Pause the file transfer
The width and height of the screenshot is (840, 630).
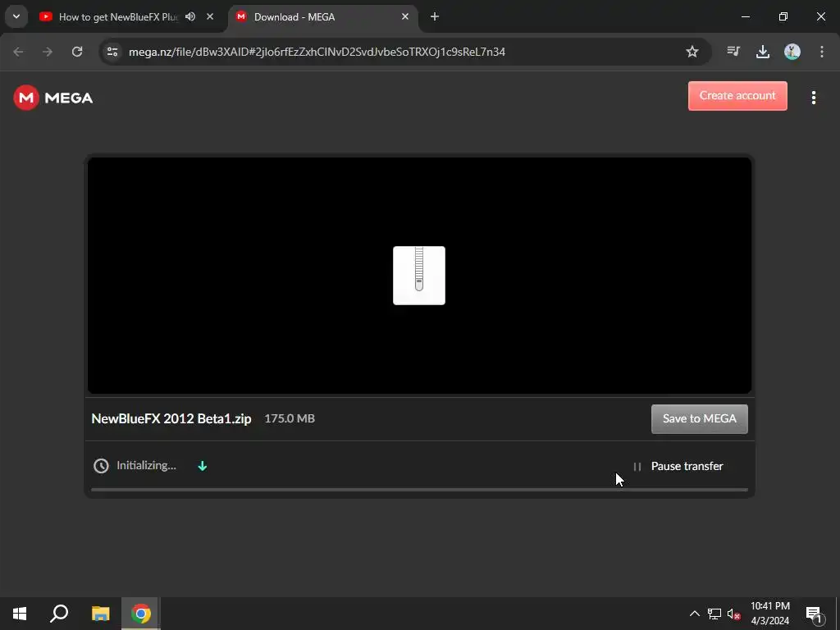(x=678, y=466)
